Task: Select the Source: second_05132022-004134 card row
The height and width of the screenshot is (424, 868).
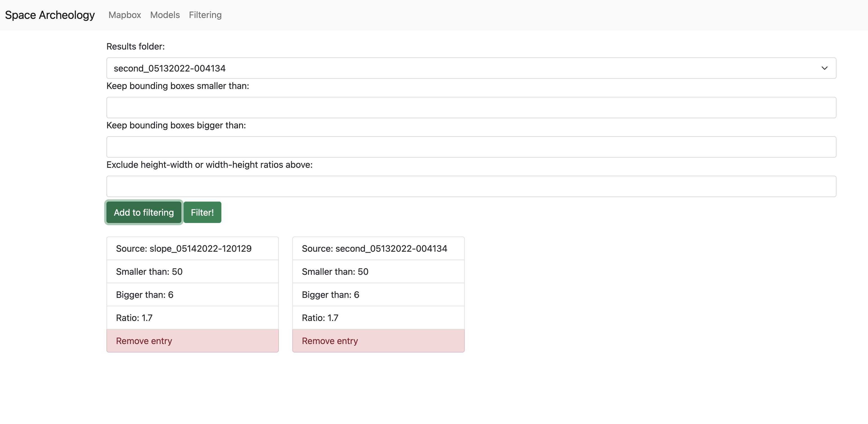Action: coord(378,249)
